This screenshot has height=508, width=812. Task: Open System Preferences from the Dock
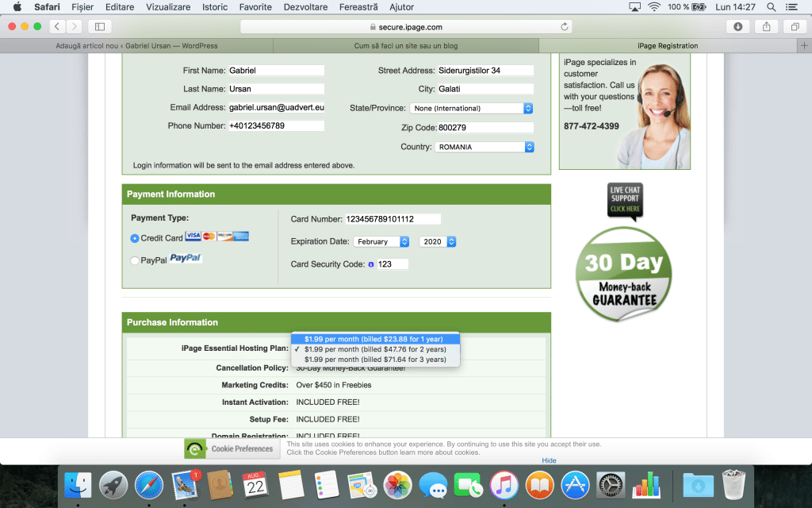point(611,487)
